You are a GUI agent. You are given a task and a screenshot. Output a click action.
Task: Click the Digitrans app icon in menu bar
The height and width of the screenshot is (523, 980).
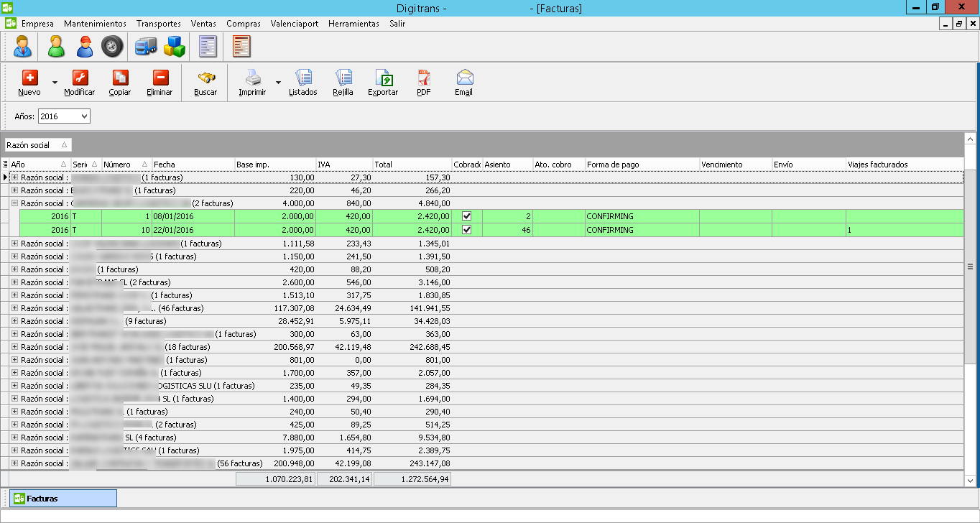[x=11, y=23]
